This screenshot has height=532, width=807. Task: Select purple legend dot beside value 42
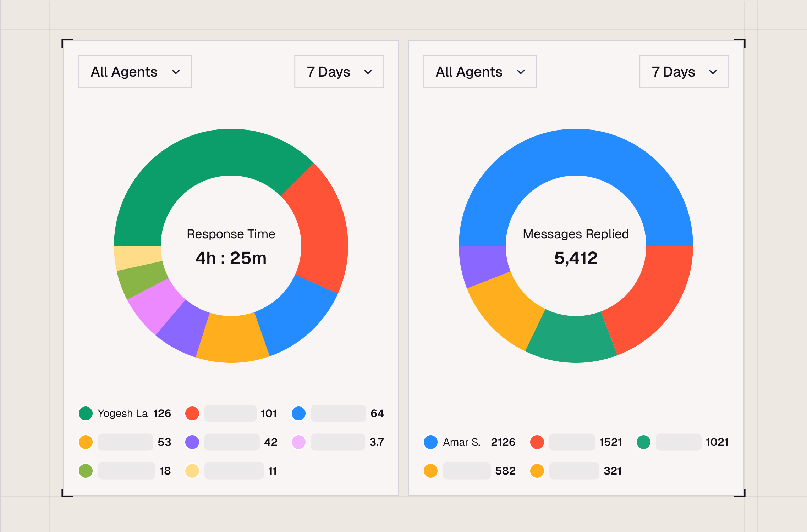[192, 442]
